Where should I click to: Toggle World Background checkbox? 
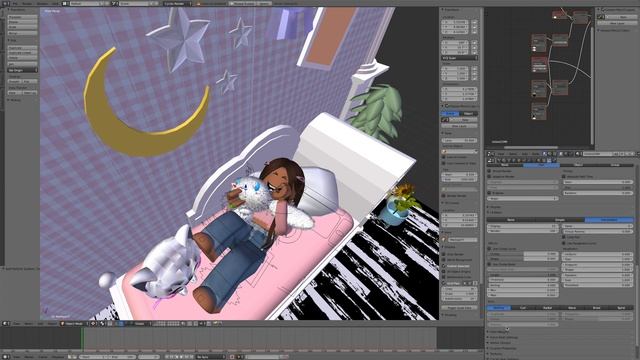pos(444,260)
